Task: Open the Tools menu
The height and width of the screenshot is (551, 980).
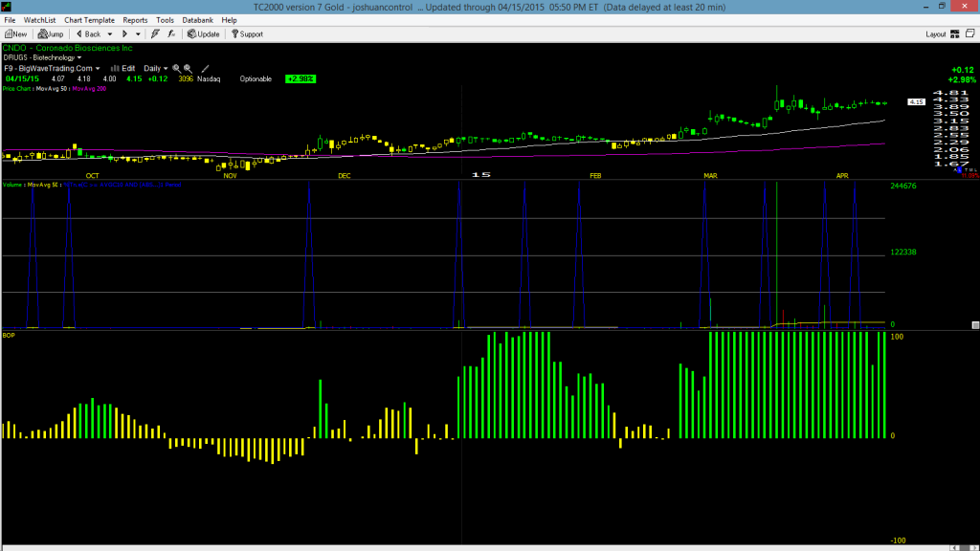Action: click(x=165, y=21)
